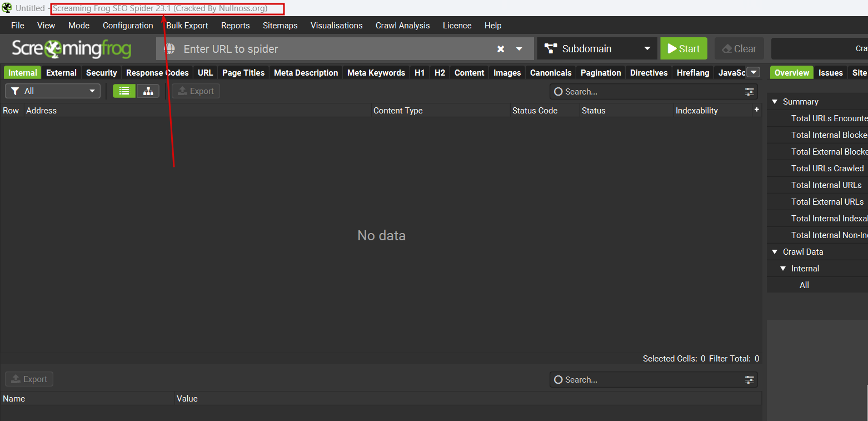Click the Clear button
The width and height of the screenshot is (868, 421).
[x=739, y=49]
